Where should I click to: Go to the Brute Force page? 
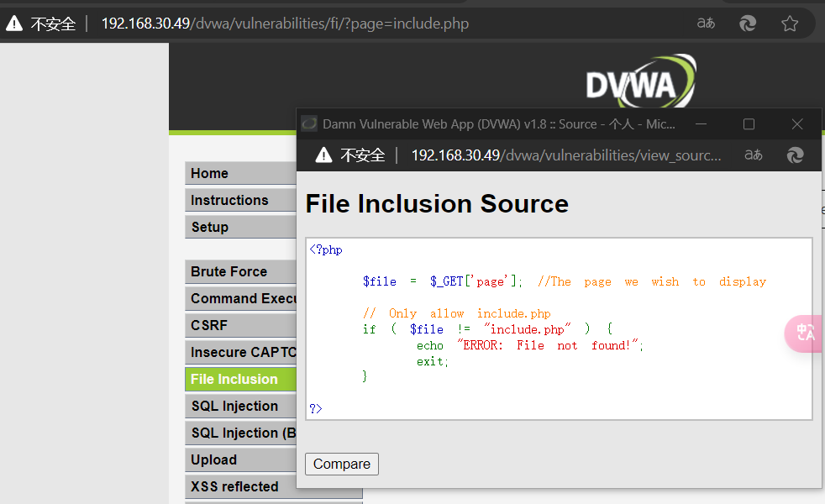241,271
